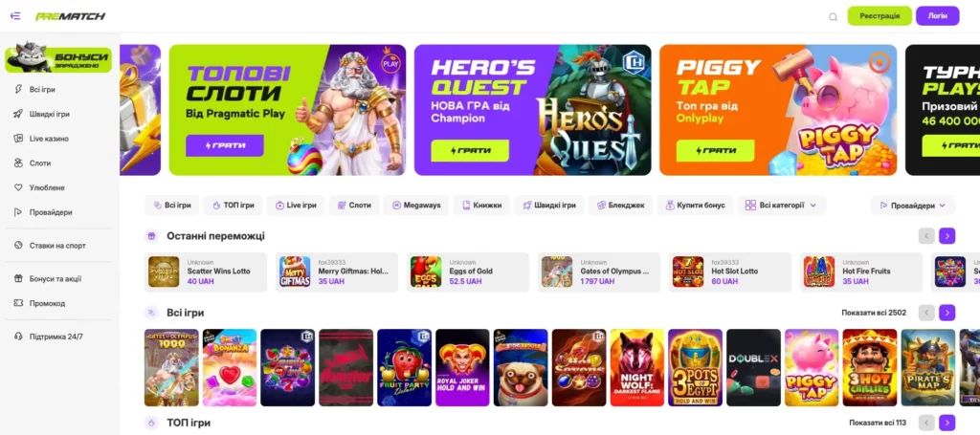Show the next Всі ігри games with the arrow
980x435 pixels.
pos(947,313)
